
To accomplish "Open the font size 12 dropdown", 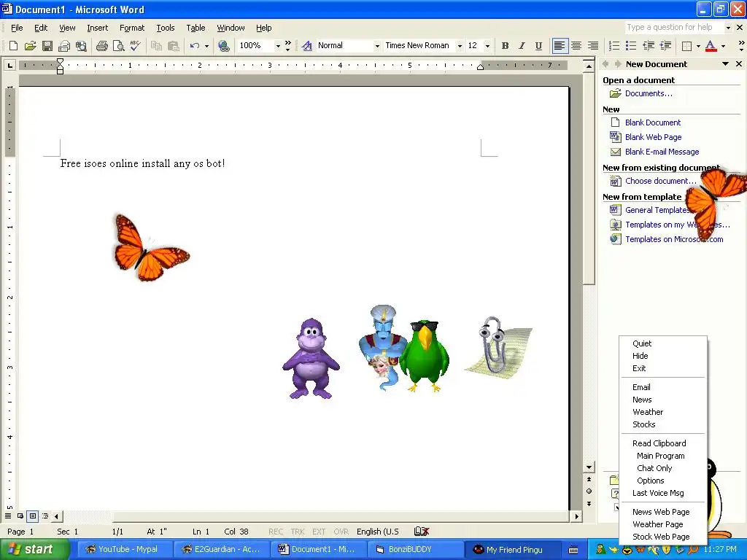I will (487, 46).
